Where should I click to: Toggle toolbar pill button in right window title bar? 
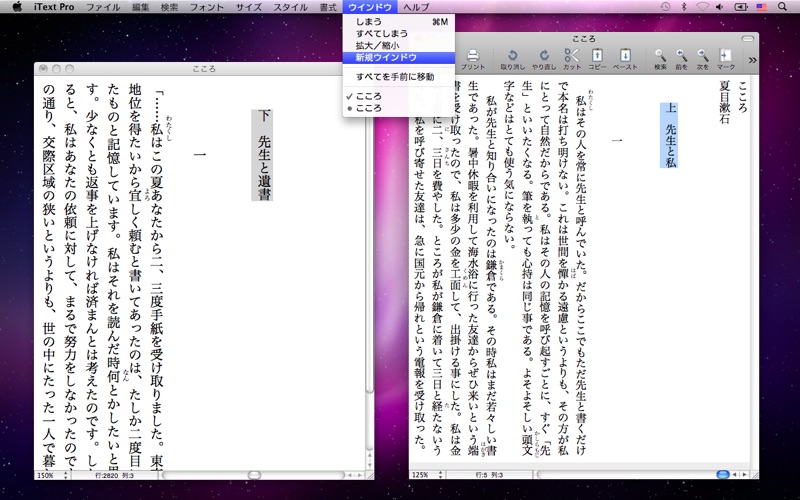(x=747, y=39)
